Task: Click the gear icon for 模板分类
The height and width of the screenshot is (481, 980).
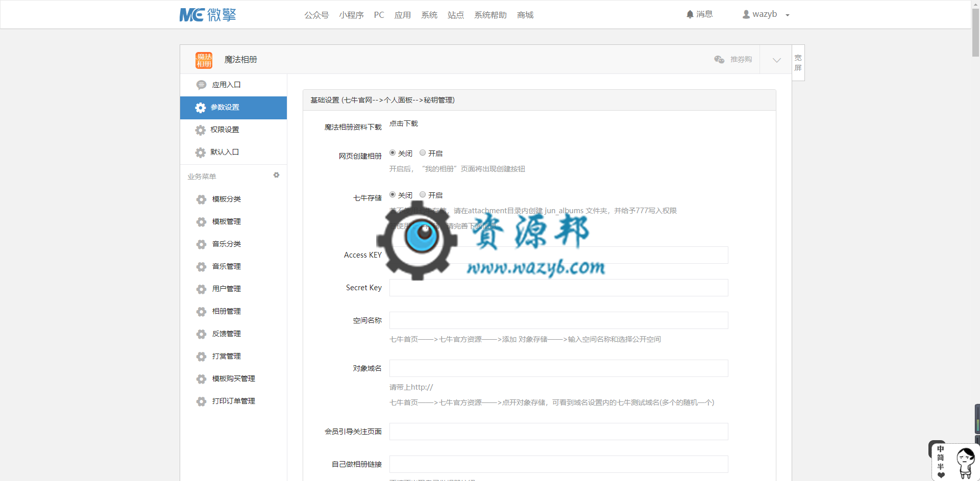Action: (201, 199)
